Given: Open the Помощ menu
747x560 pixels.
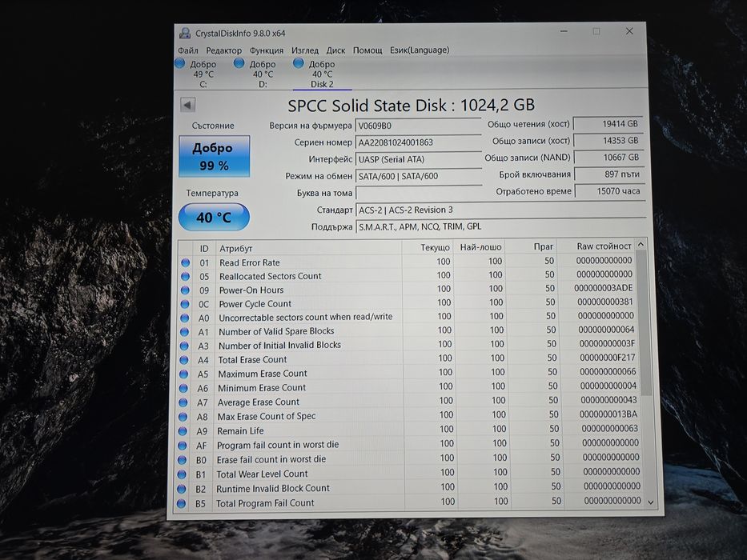Looking at the screenshot, I should tap(367, 50).
